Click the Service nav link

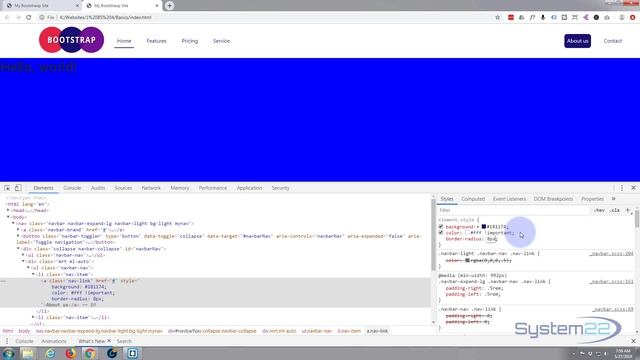(221, 41)
